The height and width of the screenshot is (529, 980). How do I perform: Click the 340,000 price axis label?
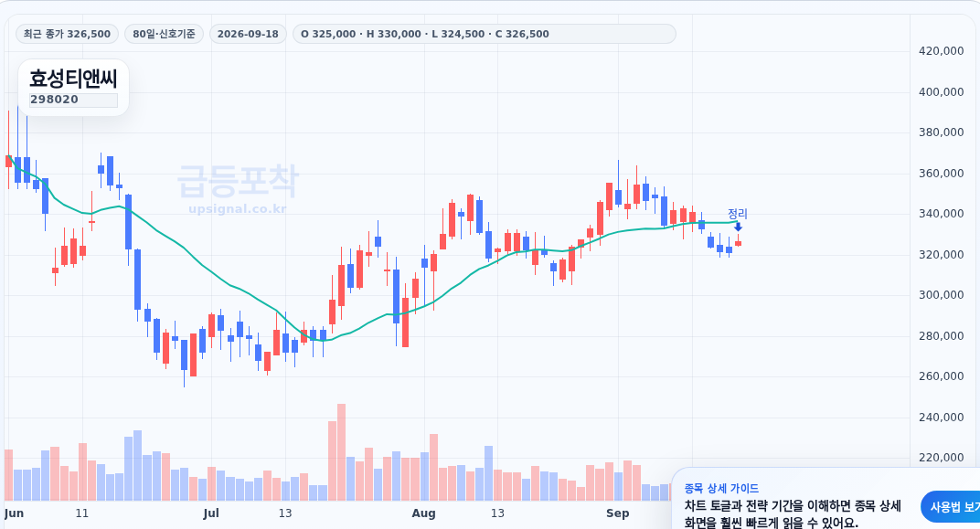point(941,214)
